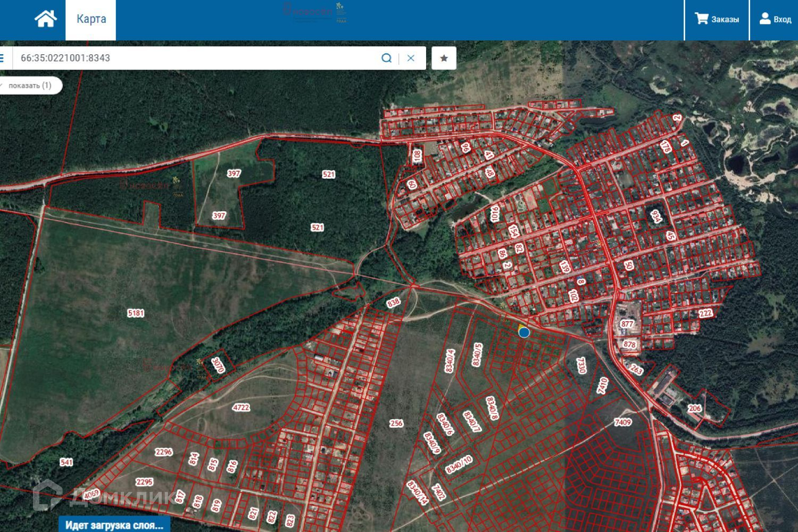Select parcel labeled 816
This screenshot has width=798, height=532.
pyautogui.click(x=232, y=467)
